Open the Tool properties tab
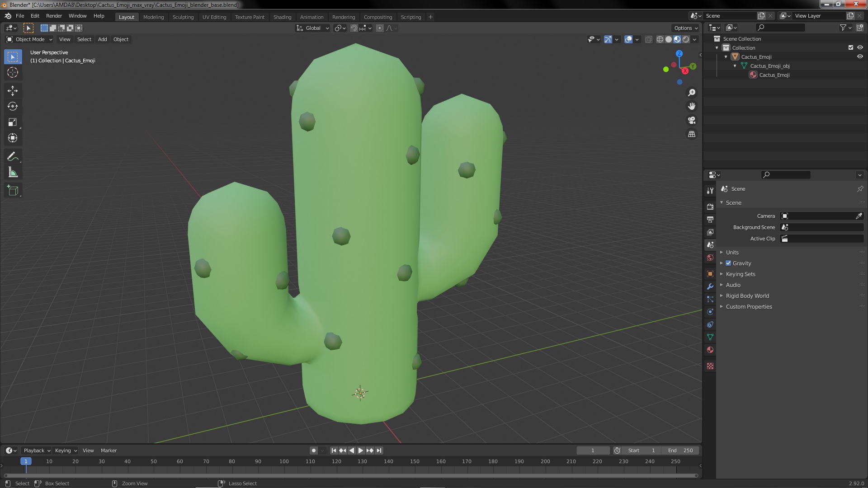 point(710,191)
